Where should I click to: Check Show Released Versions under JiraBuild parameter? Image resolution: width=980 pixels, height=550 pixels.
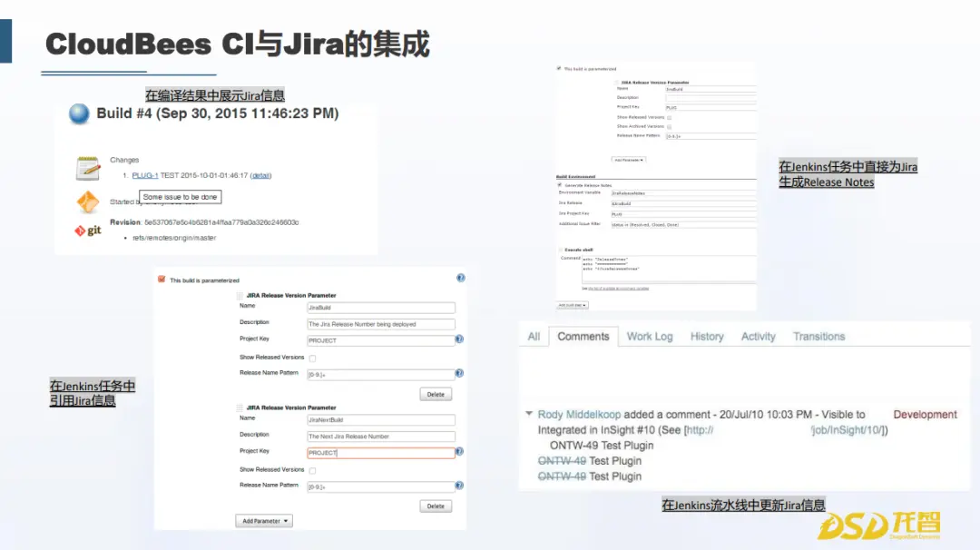click(x=312, y=358)
